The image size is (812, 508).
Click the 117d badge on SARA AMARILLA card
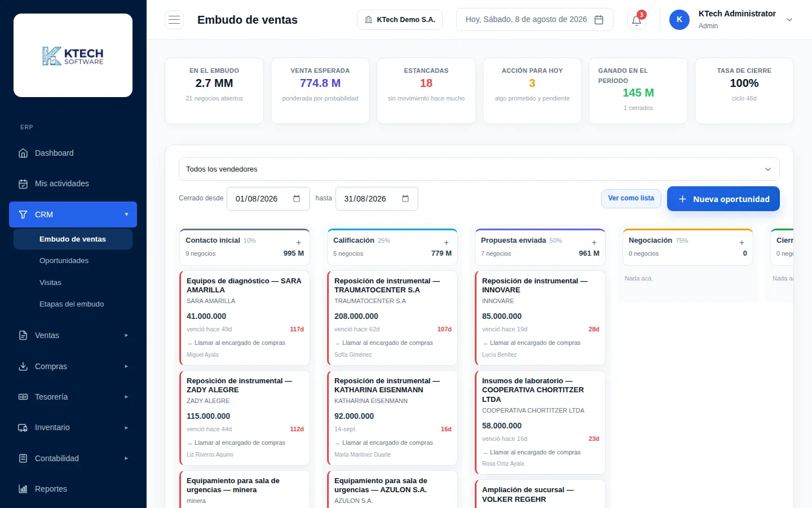297,329
